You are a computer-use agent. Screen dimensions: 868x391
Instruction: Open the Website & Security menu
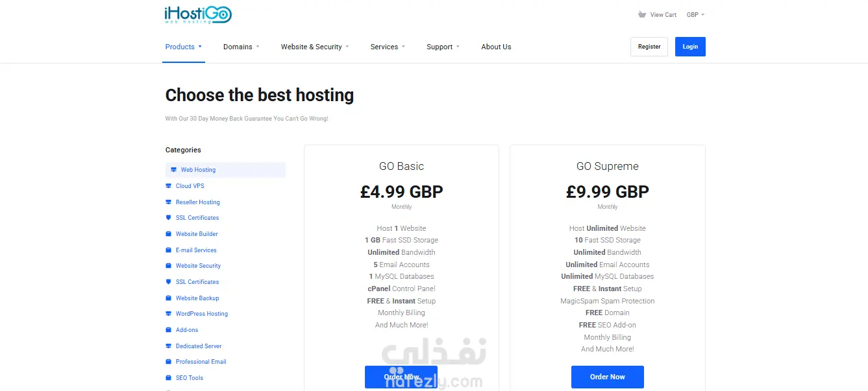(314, 47)
